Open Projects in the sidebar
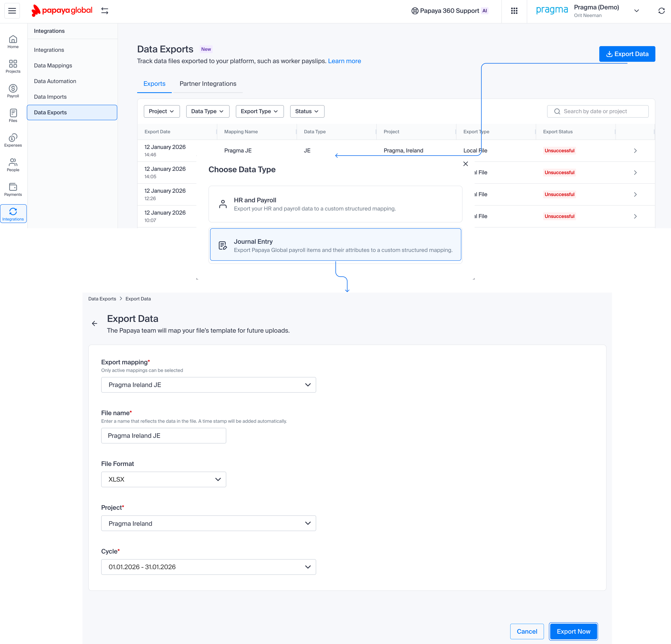This screenshot has width=671, height=644. point(13,66)
